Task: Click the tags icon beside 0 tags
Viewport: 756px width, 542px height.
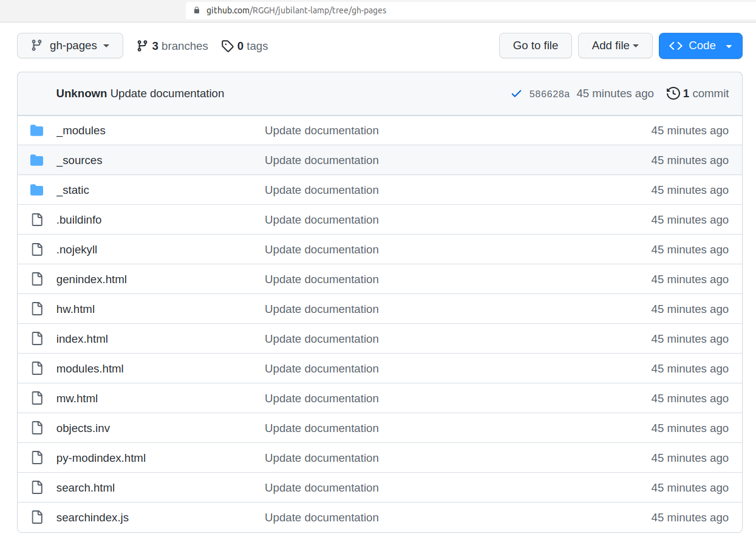Action: tap(228, 46)
